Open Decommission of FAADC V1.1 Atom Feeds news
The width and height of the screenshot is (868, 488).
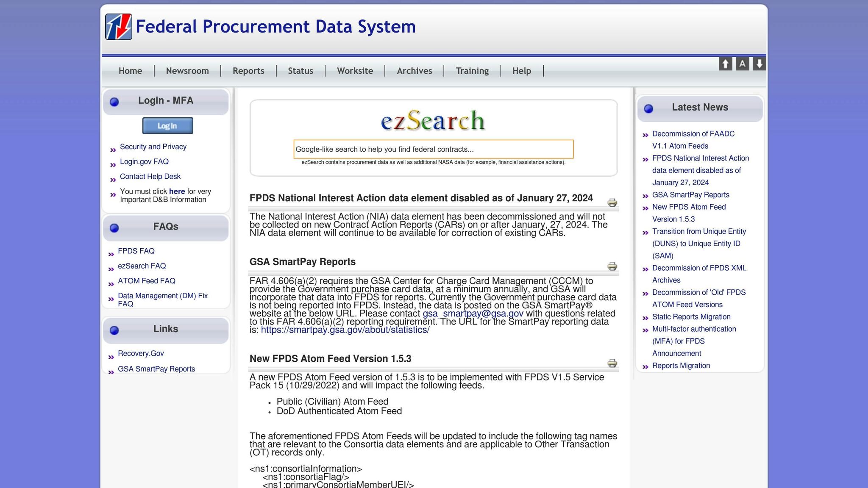tap(693, 140)
